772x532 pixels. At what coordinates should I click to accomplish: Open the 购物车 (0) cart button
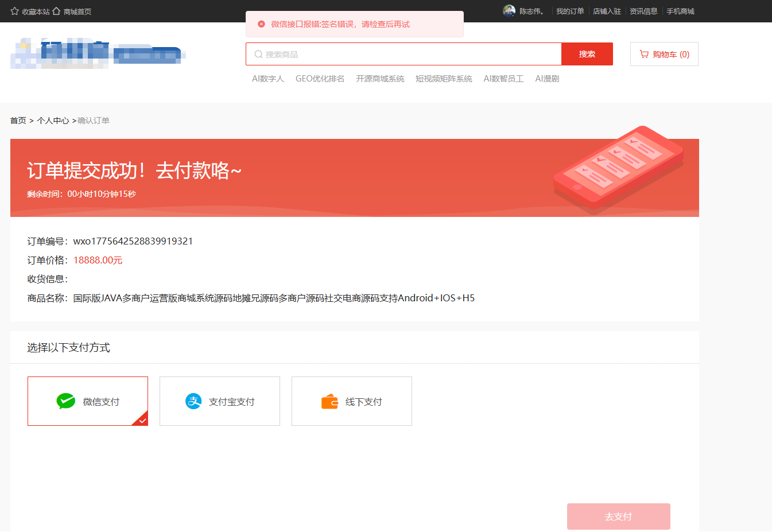[664, 54]
